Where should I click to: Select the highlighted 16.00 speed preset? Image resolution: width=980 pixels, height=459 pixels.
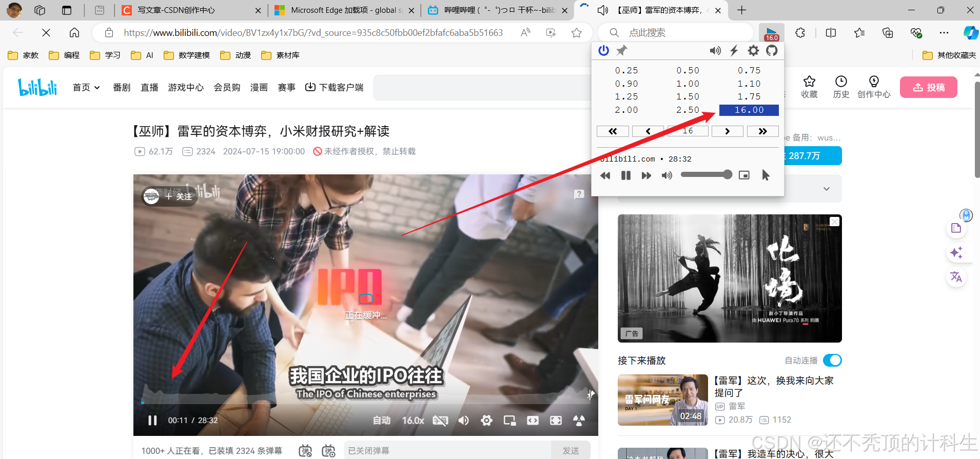(749, 110)
